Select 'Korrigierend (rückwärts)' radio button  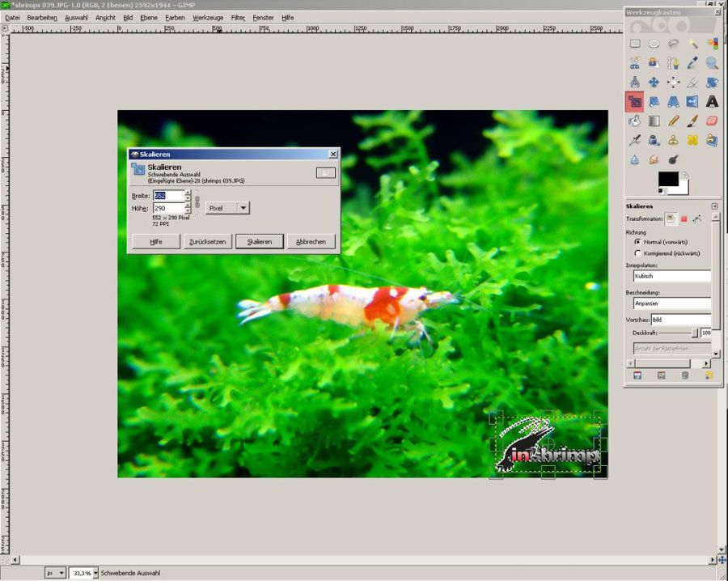coord(637,253)
